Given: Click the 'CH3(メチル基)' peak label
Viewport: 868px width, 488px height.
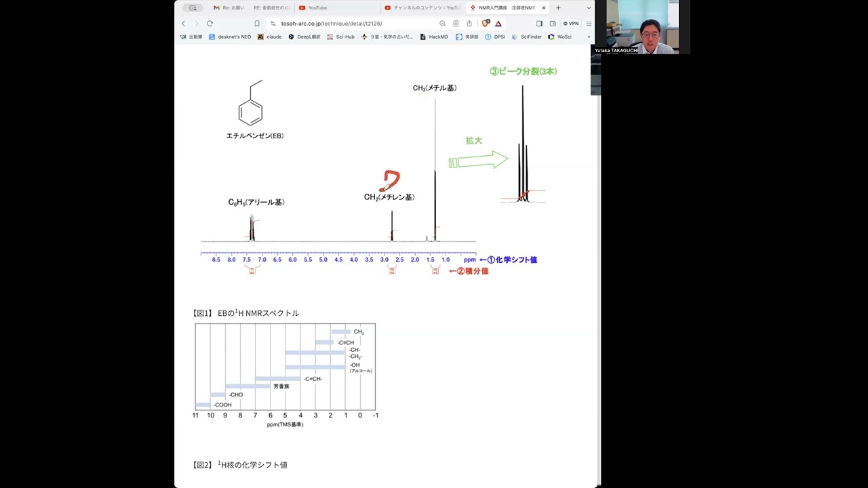Looking at the screenshot, I should [435, 88].
